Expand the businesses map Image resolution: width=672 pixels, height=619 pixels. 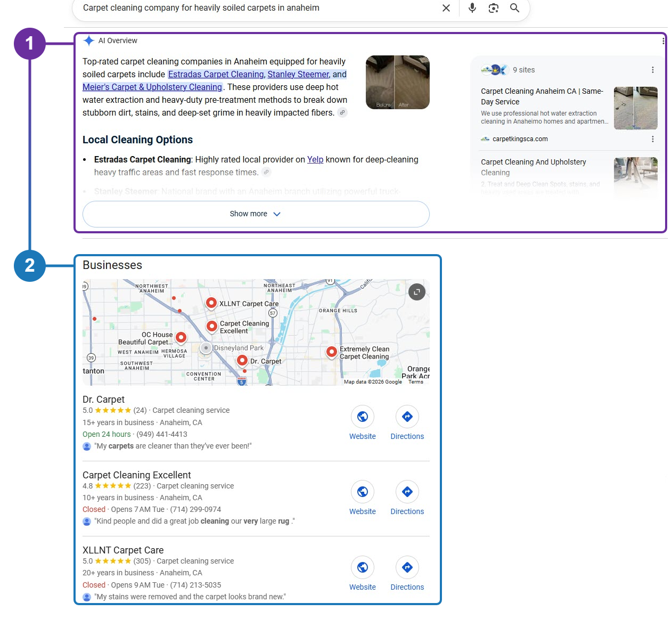pos(417,291)
